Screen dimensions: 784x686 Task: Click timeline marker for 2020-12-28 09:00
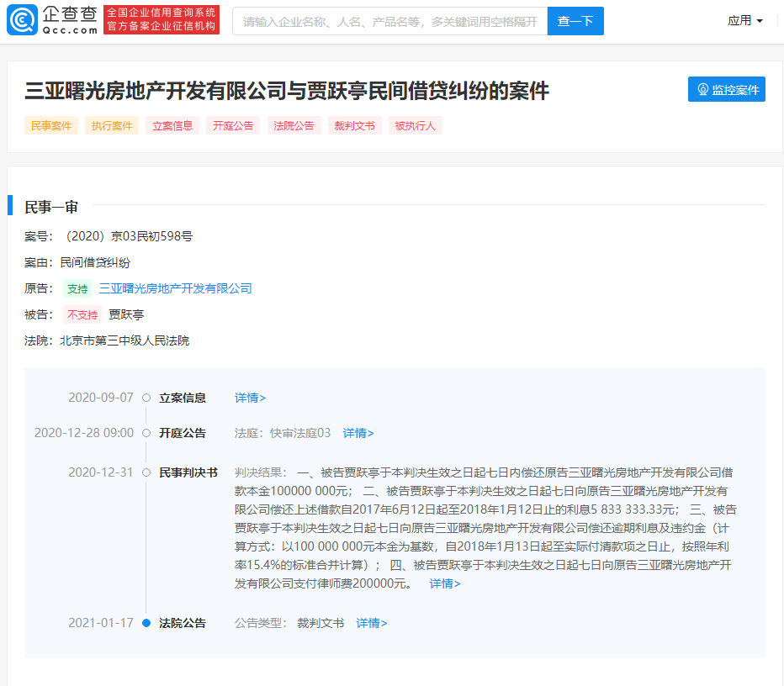pyautogui.click(x=146, y=433)
